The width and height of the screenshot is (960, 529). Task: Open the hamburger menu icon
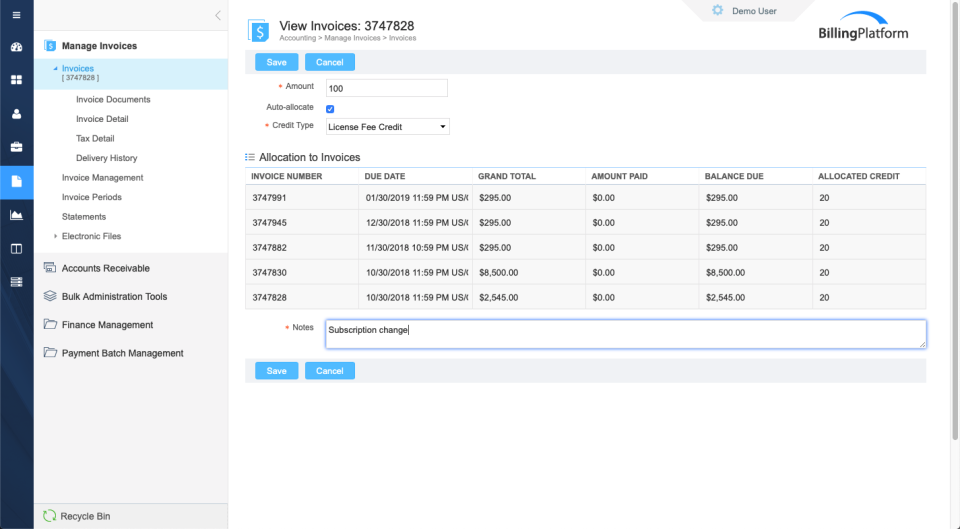[x=17, y=15]
